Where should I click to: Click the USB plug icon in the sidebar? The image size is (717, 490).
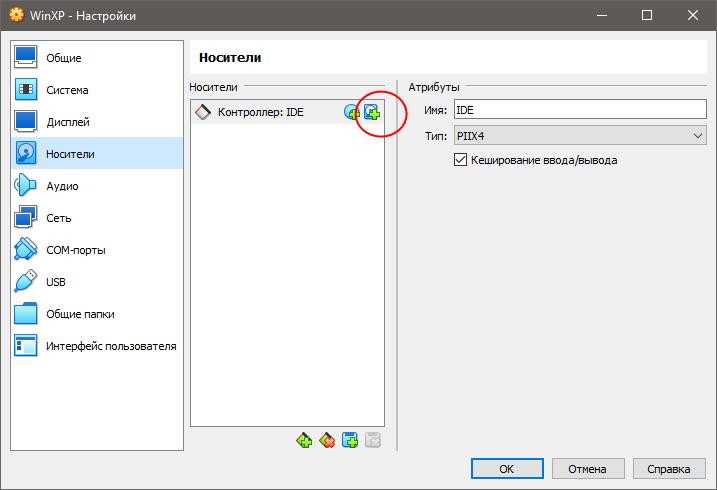[x=26, y=282]
